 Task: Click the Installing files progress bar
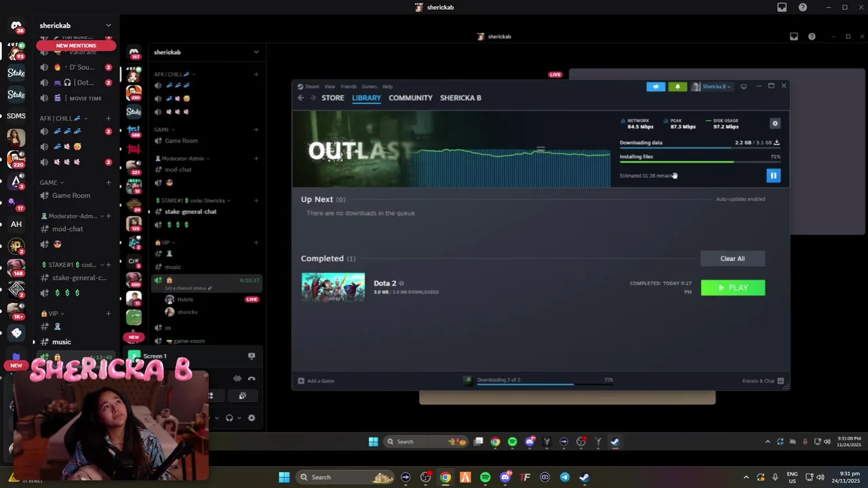tap(700, 162)
